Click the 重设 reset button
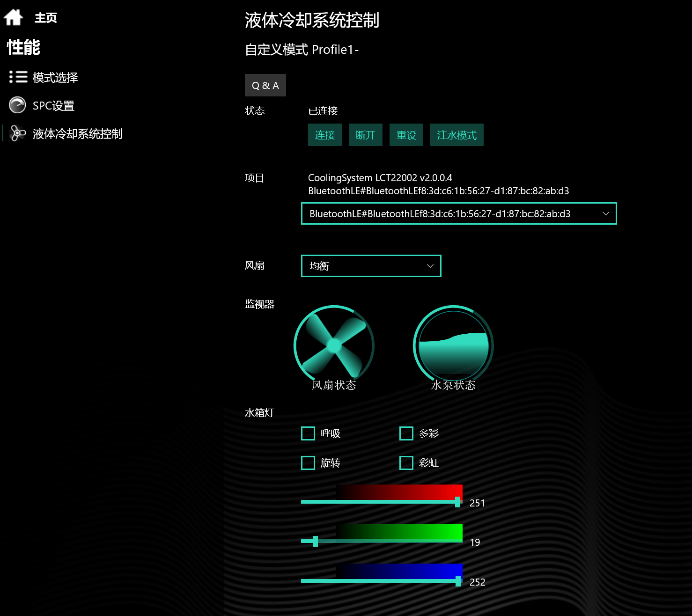 point(406,135)
